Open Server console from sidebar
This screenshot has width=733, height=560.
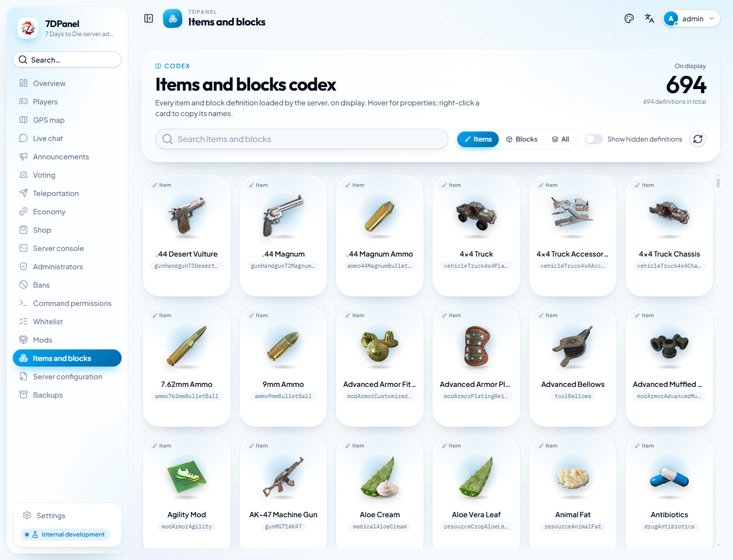[67, 248]
